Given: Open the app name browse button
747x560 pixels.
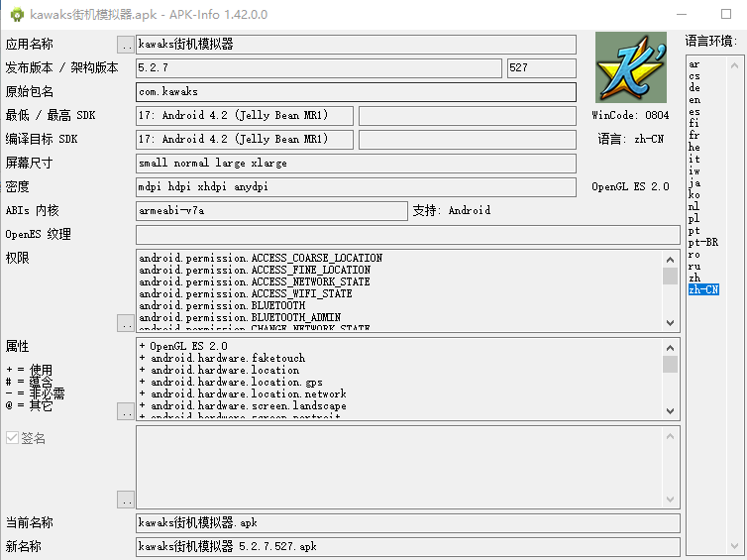Looking at the screenshot, I should coord(125,45).
